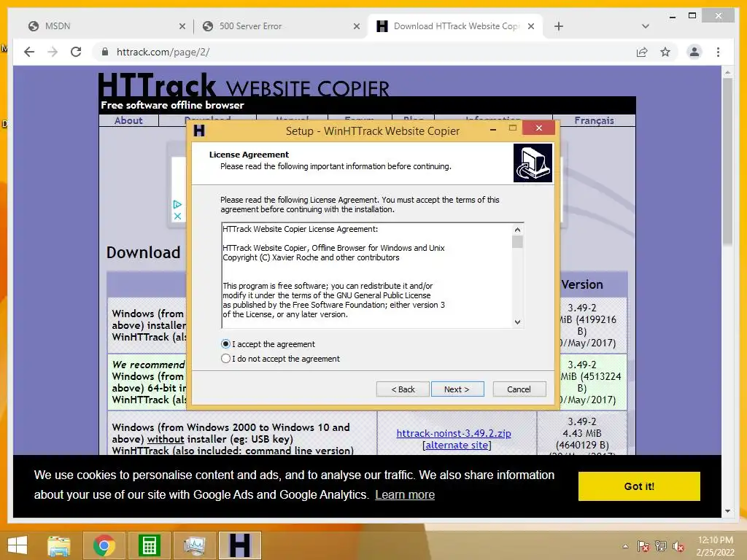Image resolution: width=747 pixels, height=560 pixels.
Task: Click the network tray icon
Action: [x=661, y=546]
